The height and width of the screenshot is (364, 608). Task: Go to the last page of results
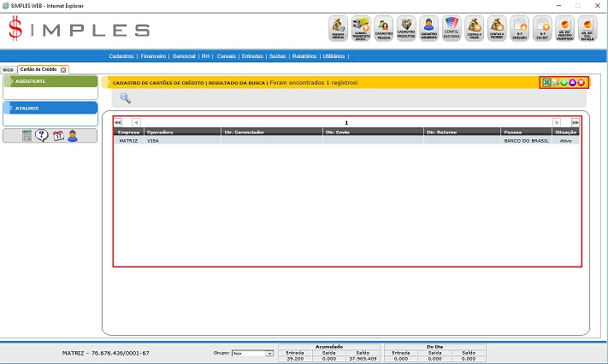(x=576, y=123)
